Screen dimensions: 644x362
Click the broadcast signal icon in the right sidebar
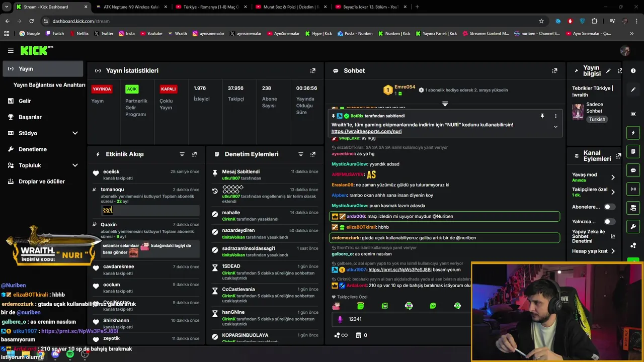[633, 189]
